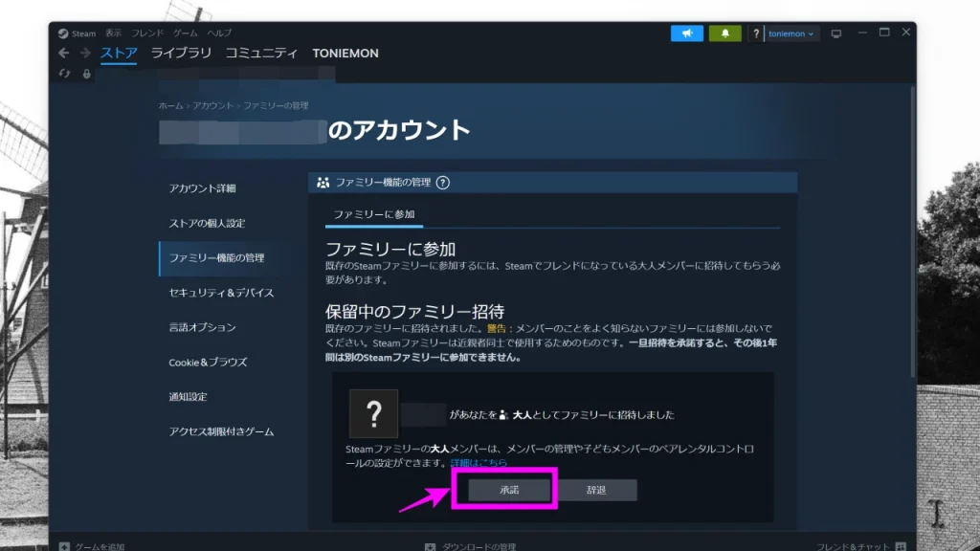980x551 pixels.
Task: Switch to Big Picture mode monitor icon
Action: [x=836, y=33]
